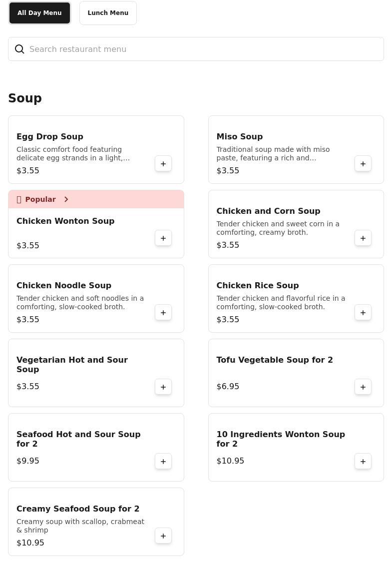
Task: Add Creamy Seafood Soup for 2
Action: pyautogui.click(x=163, y=536)
